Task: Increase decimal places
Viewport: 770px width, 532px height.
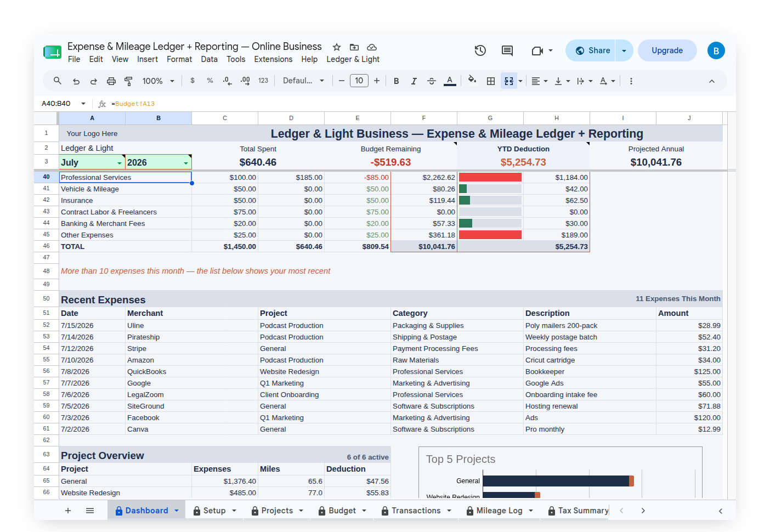Action: point(245,81)
